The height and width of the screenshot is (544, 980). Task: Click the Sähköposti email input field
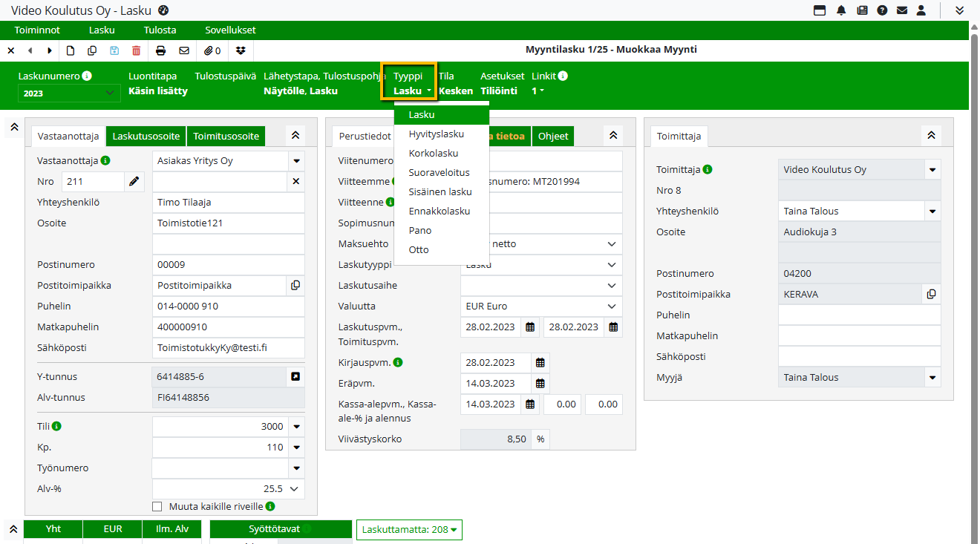click(228, 347)
